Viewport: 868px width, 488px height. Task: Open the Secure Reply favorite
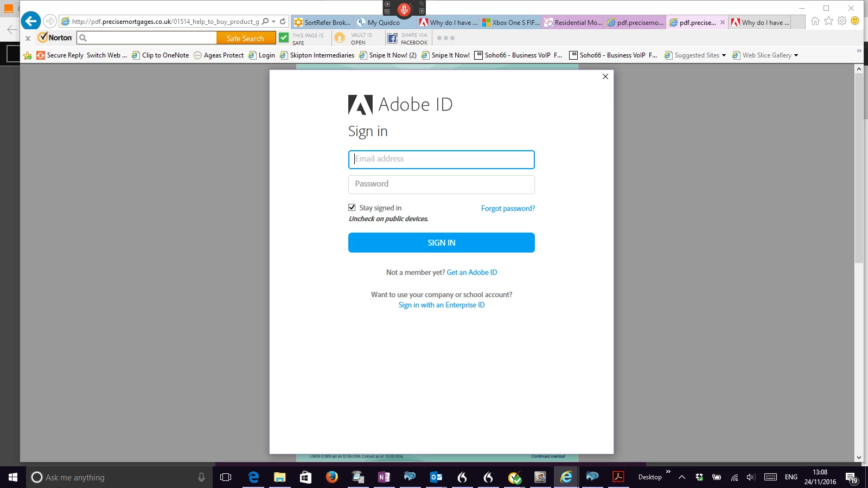60,55
